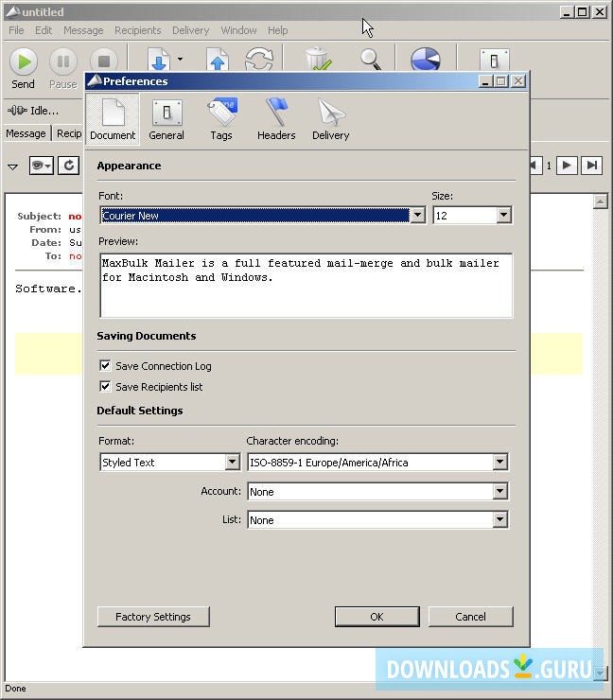Viewport: 613px width, 700px height.
Task: Confirm preferences with OK button
Action: point(377,617)
